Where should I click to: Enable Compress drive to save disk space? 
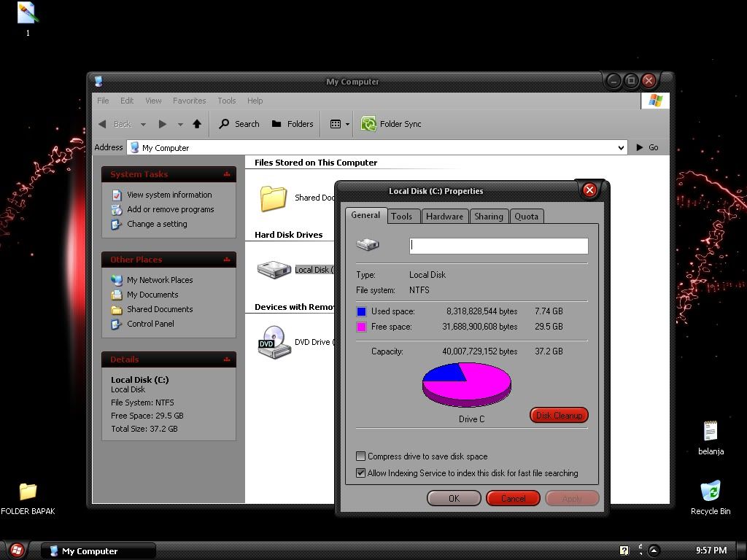pyautogui.click(x=360, y=456)
